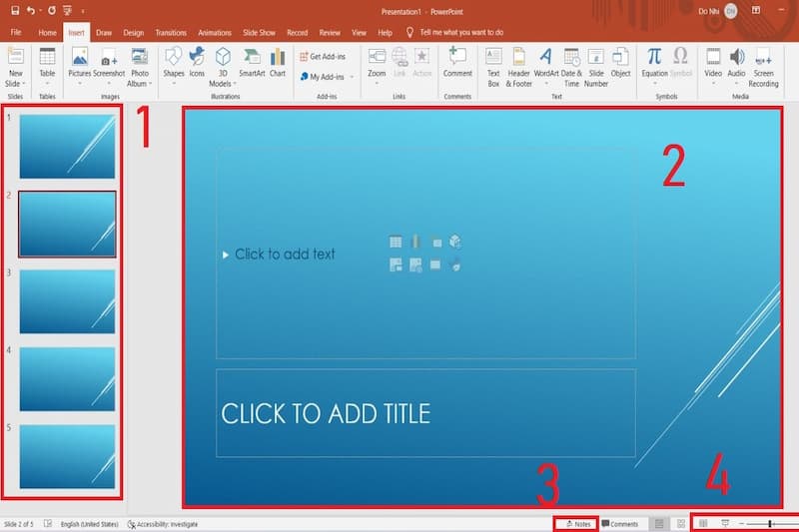Viewport: 799px width, 532px height.
Task: Click the Insert Chart icon in slide placeholder
Action: (x=415, y=242)
